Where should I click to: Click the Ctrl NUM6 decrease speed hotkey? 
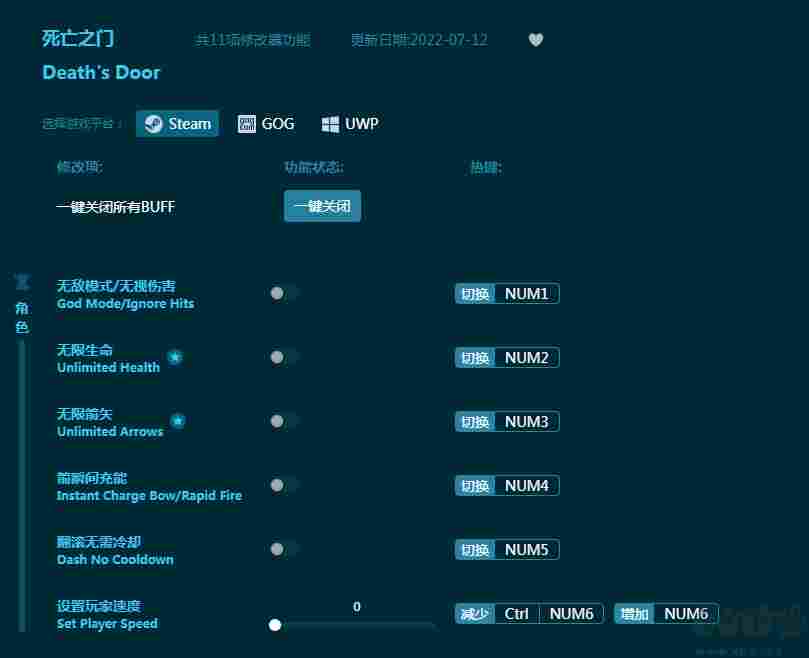pyautogui.click(x=529, y=614)
